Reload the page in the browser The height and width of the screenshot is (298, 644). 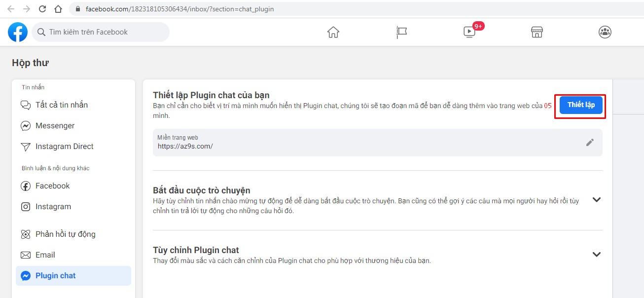click(x=42, y=9)
